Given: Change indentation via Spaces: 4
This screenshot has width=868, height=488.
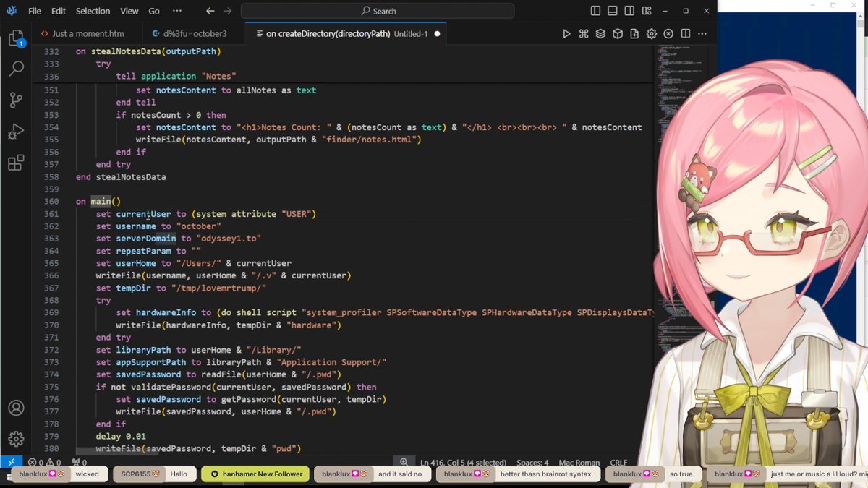Looking at the screenshot, I should click(532, 462).
